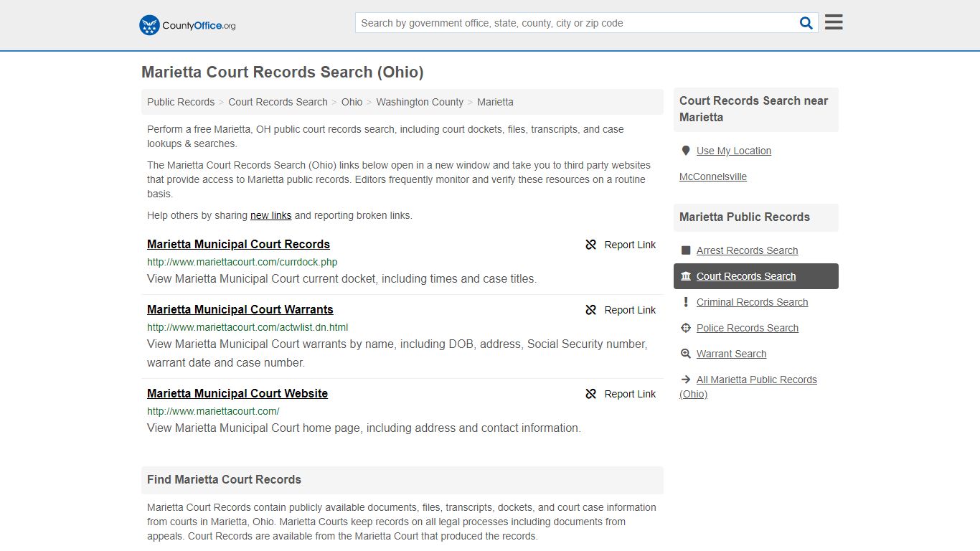Choose Use My Location
Screen dimensions: 980x551
tap(734, 151)
